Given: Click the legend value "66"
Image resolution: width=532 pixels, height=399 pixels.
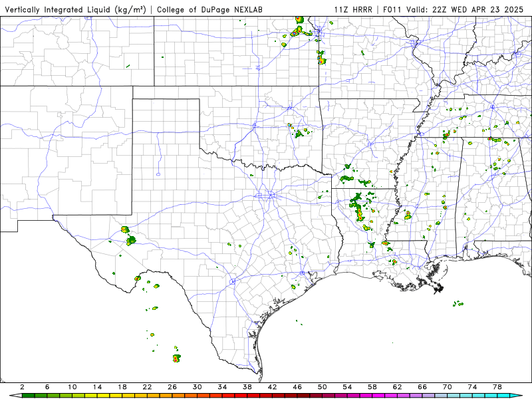Looking at the screenshot, I should click(x=422, y=387).
